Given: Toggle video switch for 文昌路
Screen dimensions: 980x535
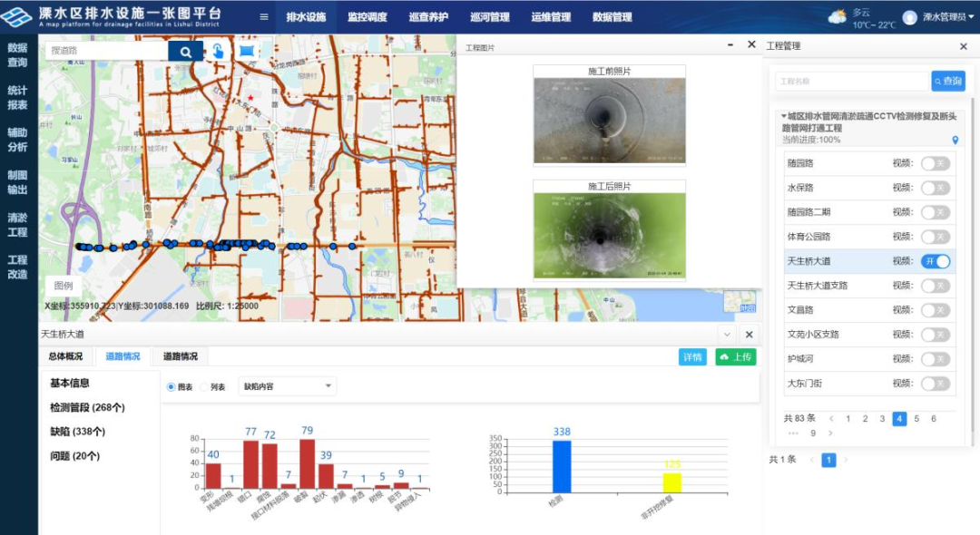Looking at the screenshot, I should 936,310.
